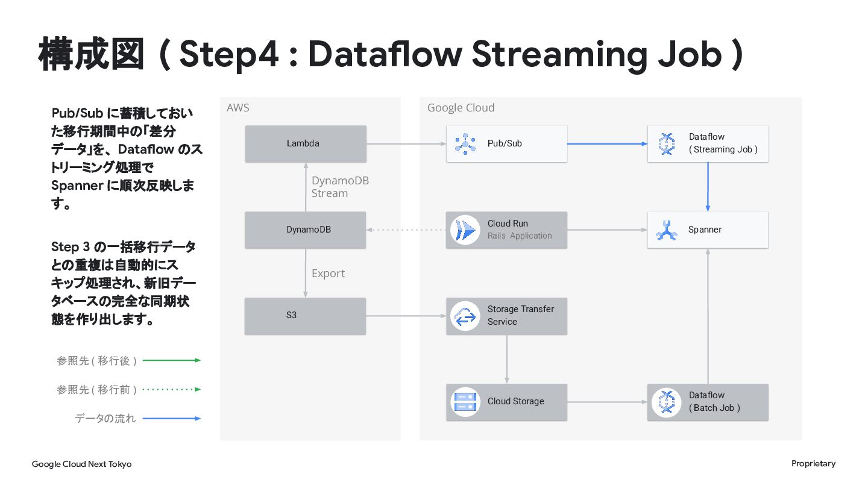The width and height of the screenshot is (868, 488).
Task: Click the legend label "データの流れ"
Action: pos(105,419)
